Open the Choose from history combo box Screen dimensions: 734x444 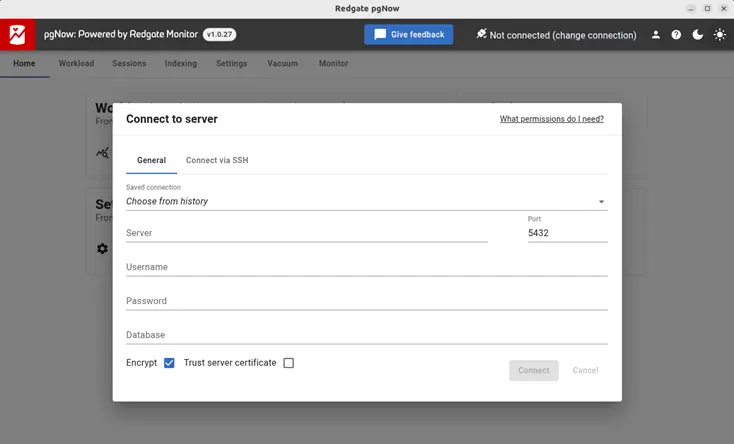(360, 201)
